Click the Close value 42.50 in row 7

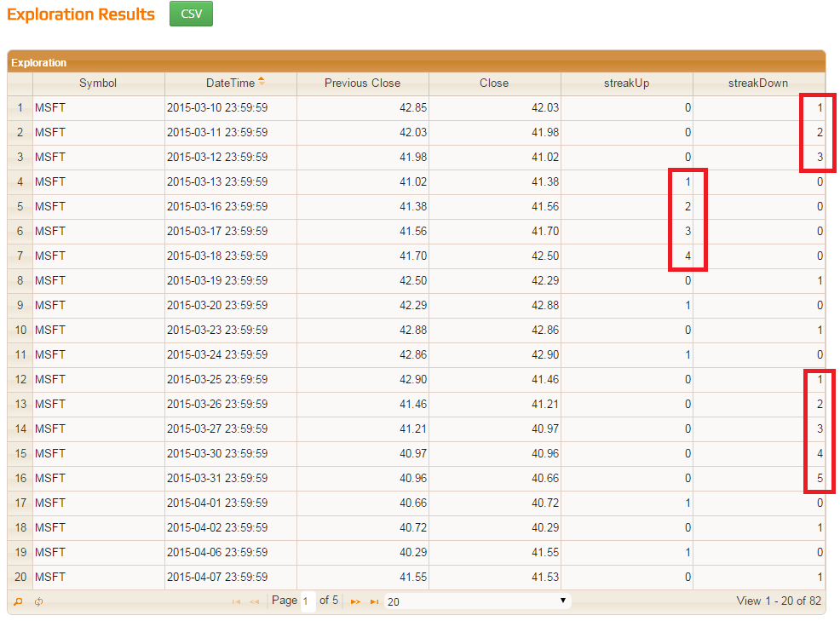pyautogui.click(x=545, y=256)
